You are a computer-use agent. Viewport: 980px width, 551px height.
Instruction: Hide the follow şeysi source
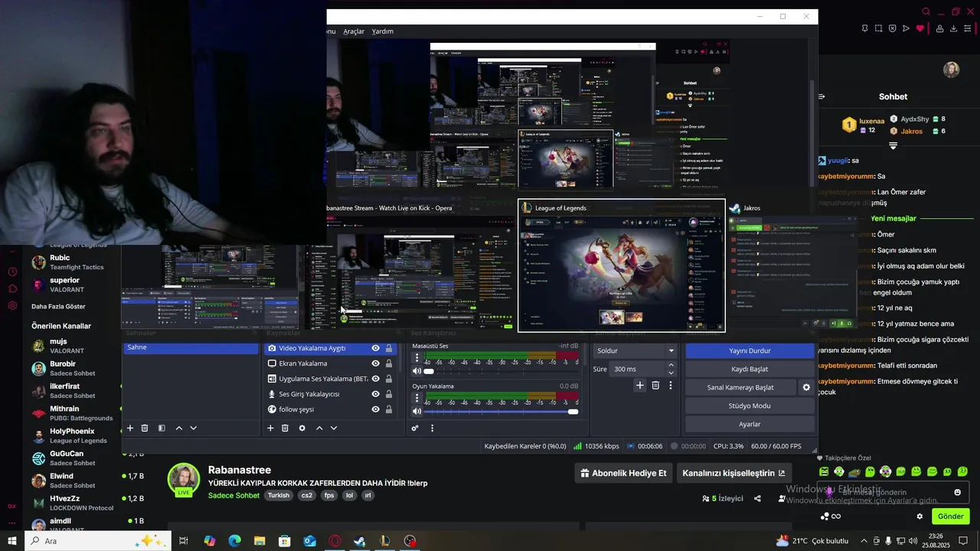375,409
